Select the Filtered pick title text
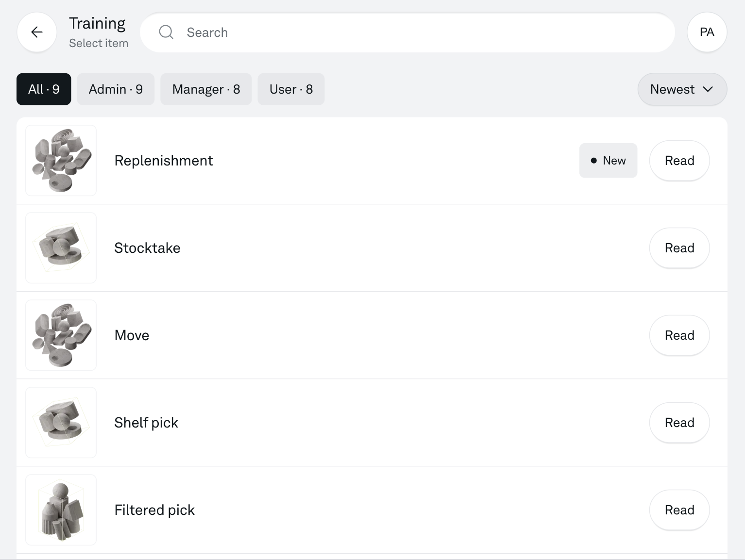 click(x=154, y=510)
